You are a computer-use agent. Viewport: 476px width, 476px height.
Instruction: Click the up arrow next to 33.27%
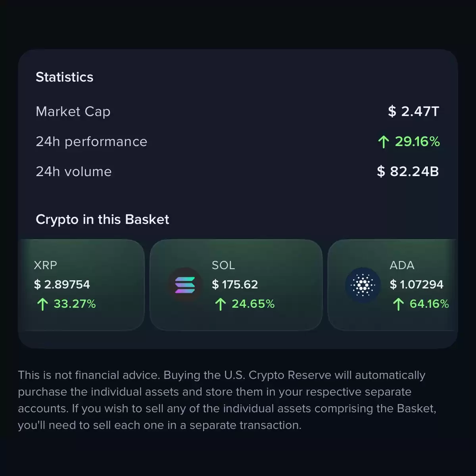[x=42, y=304]
